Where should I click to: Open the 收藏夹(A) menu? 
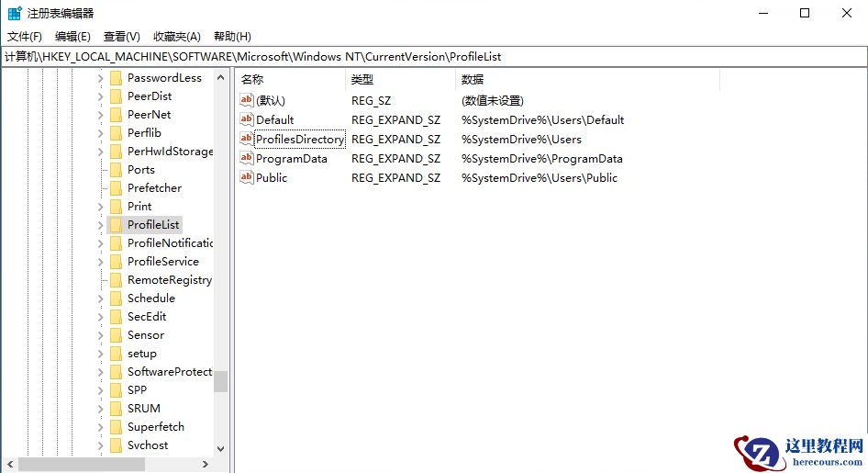(x=176, y=37)
